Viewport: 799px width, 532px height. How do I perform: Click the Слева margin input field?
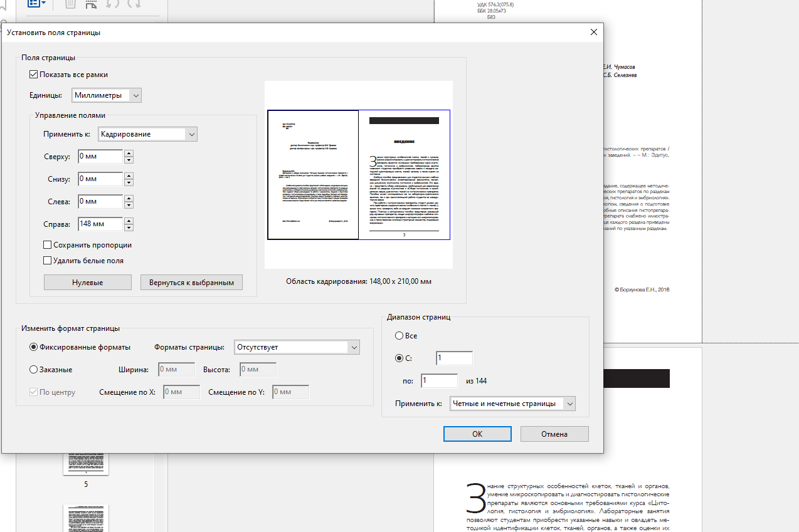tap(100, 202)
